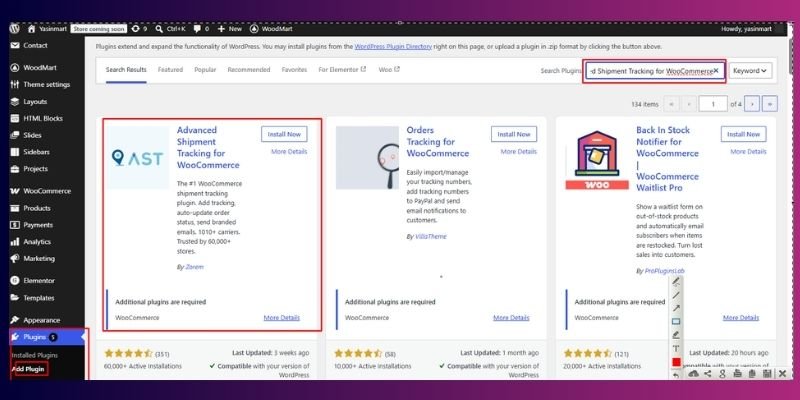Save the screenshot with disk icon

[x=767, y=374]
